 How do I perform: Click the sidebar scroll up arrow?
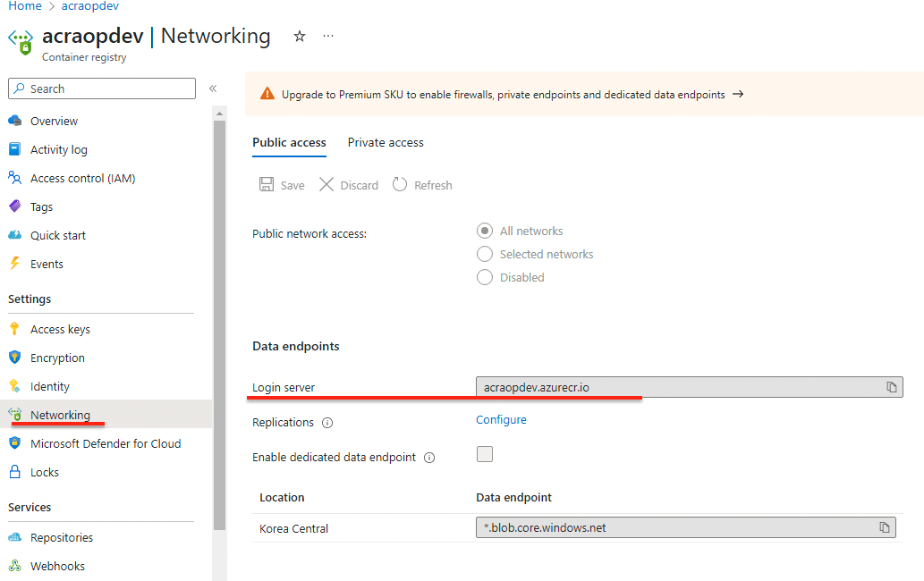[220, 114]
